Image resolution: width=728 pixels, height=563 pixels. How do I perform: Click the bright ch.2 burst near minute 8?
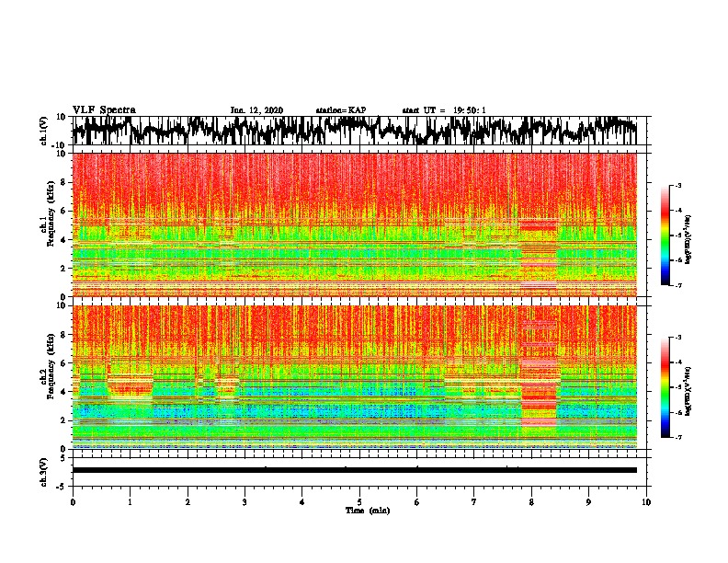click(x=539, y=372)
